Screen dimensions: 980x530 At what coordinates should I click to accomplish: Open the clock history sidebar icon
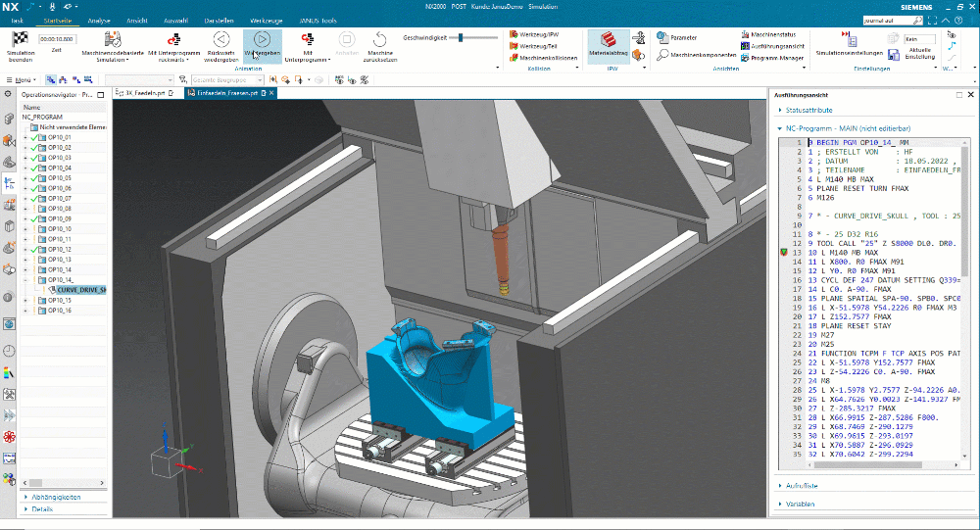tap(9, 351)
